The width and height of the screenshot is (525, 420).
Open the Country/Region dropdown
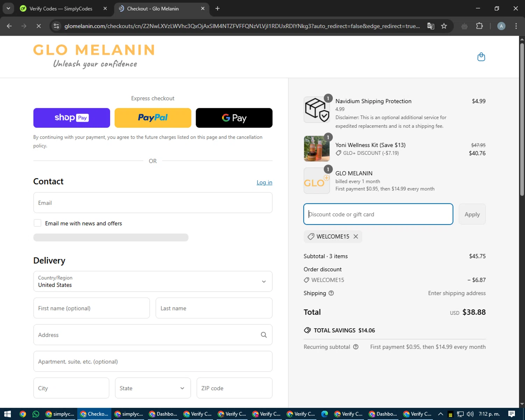click(x=153, y=281)
